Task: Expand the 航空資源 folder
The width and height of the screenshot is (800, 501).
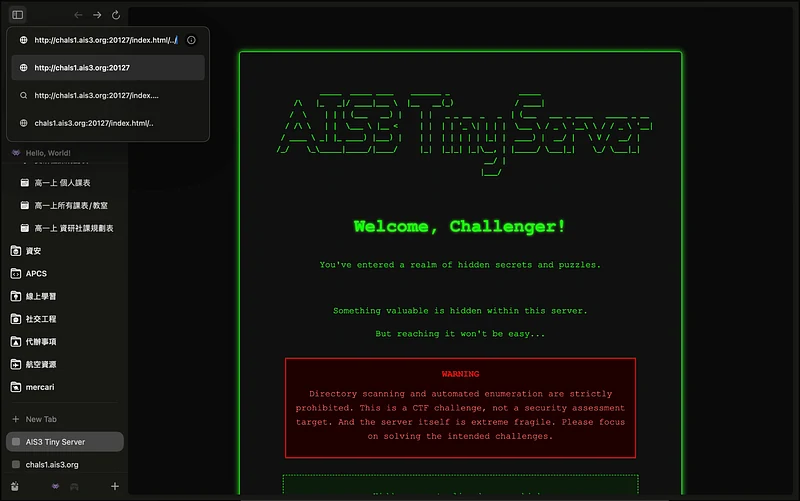Action: pos(41,364)
